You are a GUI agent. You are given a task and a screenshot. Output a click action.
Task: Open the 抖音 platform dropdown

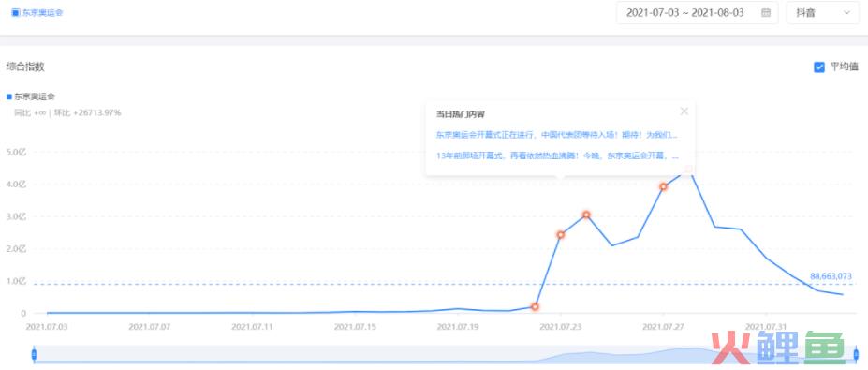tap(823, 13)
